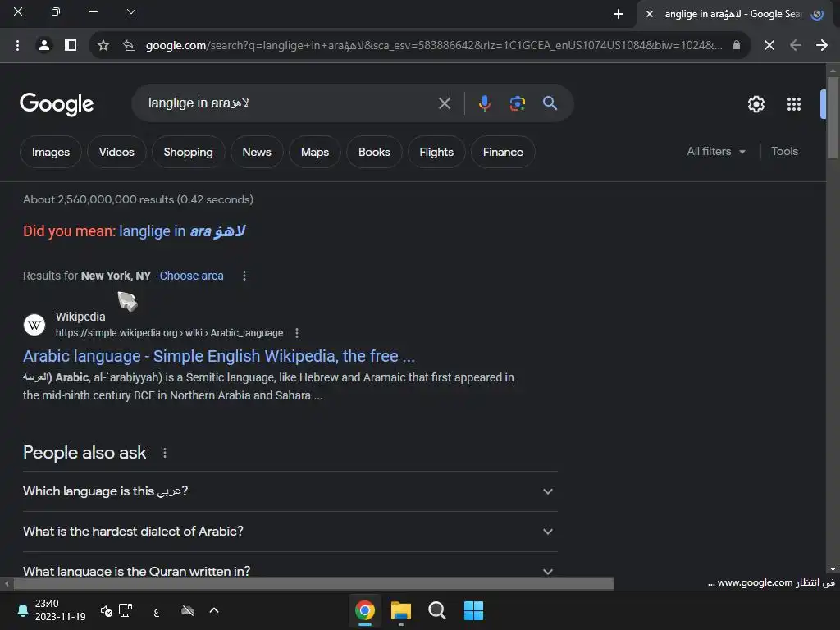
Task: Click the 'Did you mean' suggested query
Action: tap(182, 231)
